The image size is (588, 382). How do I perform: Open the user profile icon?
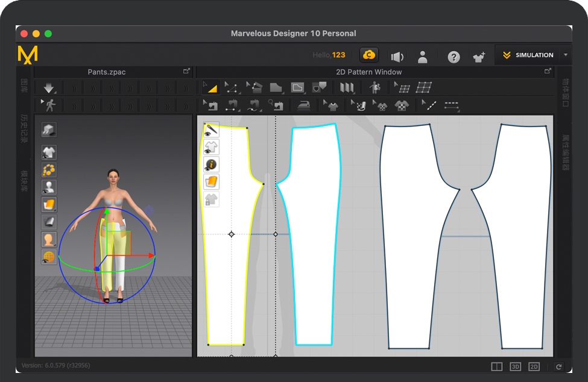tap(422, 57)
